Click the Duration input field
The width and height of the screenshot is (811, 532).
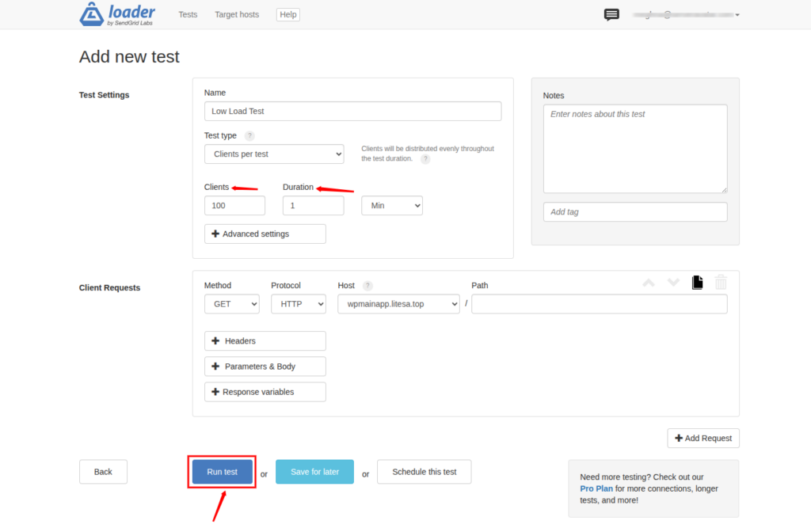[x=314, y=205]
